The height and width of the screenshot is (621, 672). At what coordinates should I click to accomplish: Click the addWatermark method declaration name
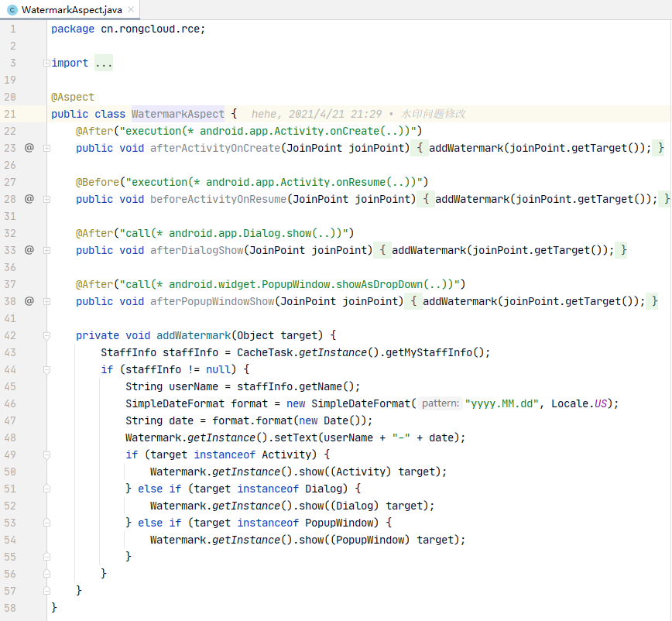(x=194, y=335)
